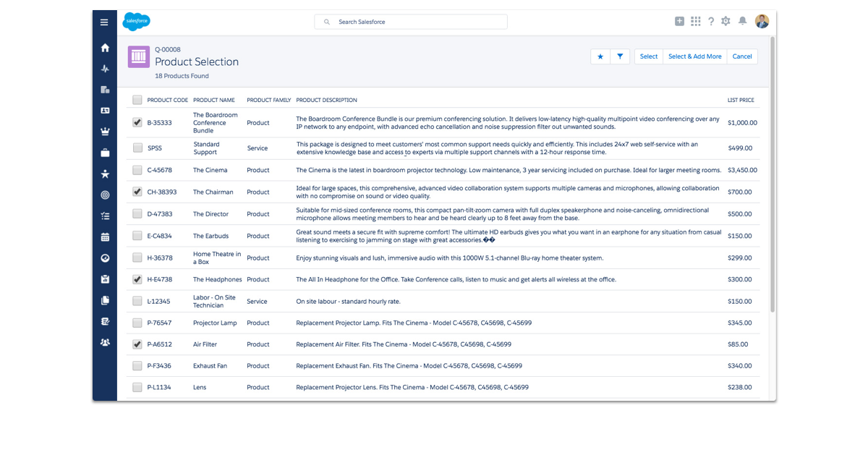This screenshot has width=868, height=463.
Task: Click 'Projector Lamp' product name
Action: [215, 323]
